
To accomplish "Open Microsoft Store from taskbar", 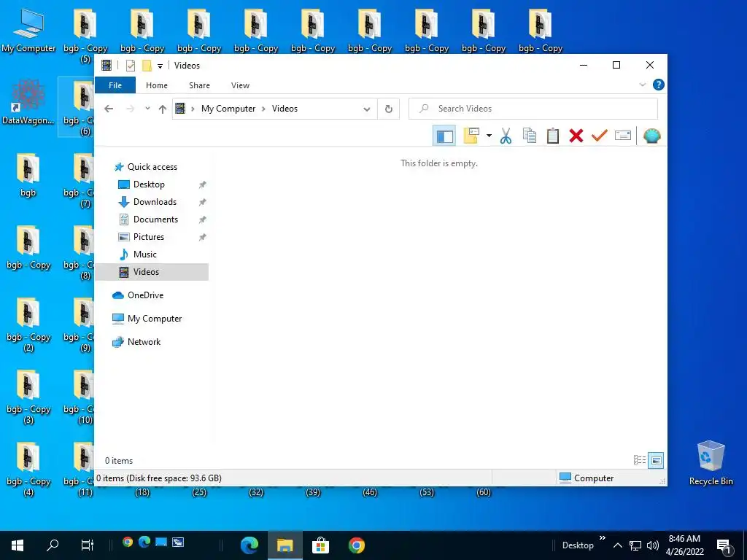I will pyautogui.click(x=321, y=545).
